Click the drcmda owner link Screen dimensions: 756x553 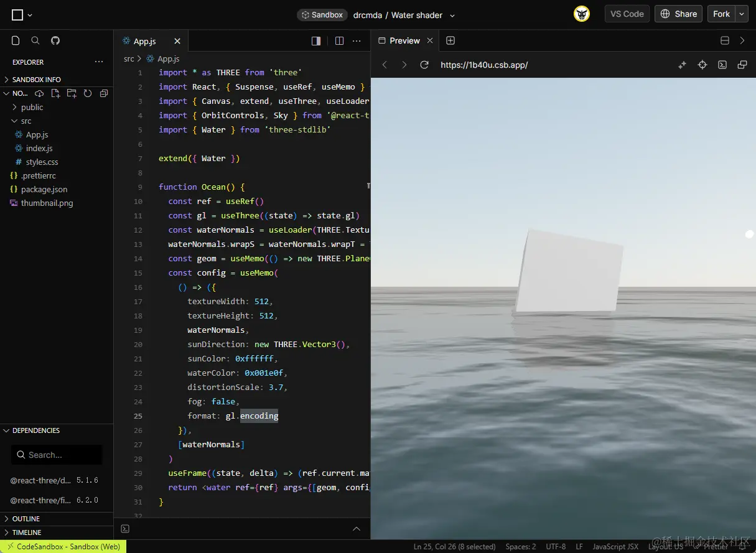[367, 15]
